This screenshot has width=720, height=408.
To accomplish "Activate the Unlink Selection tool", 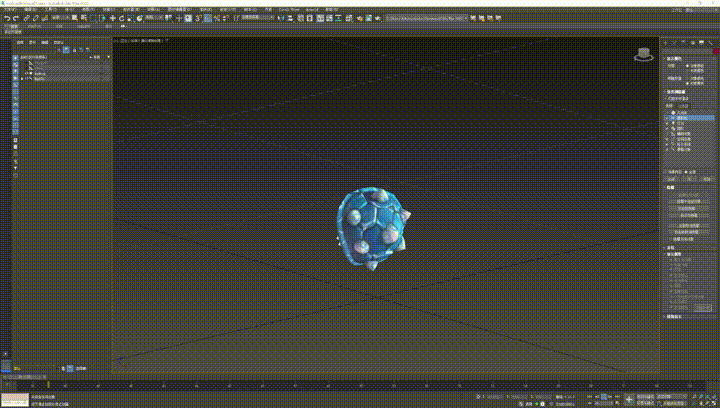I will click(x=35, y=18).
